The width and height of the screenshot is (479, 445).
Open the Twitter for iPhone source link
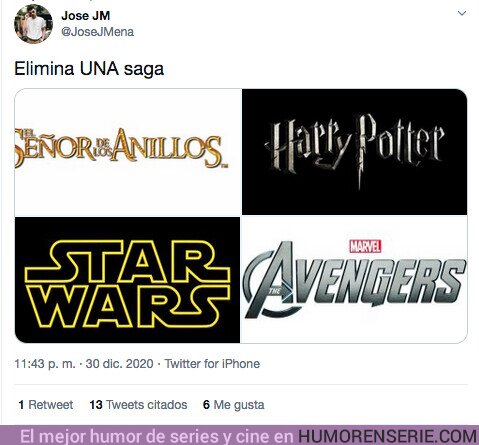coord(212,364)
